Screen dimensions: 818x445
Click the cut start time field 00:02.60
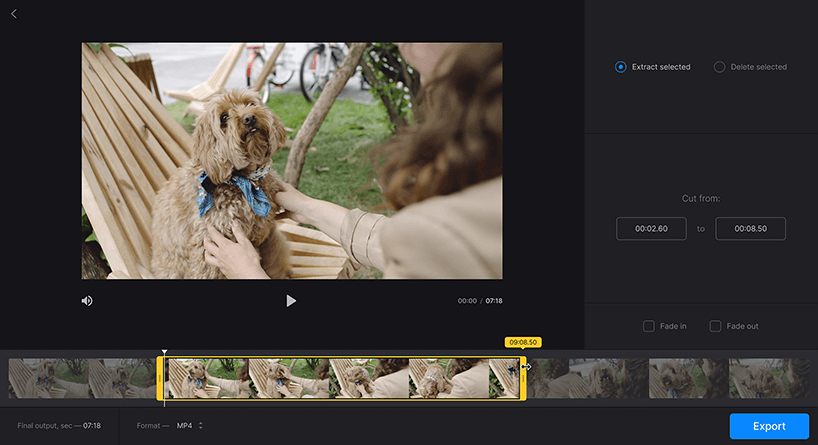[651, 229]
